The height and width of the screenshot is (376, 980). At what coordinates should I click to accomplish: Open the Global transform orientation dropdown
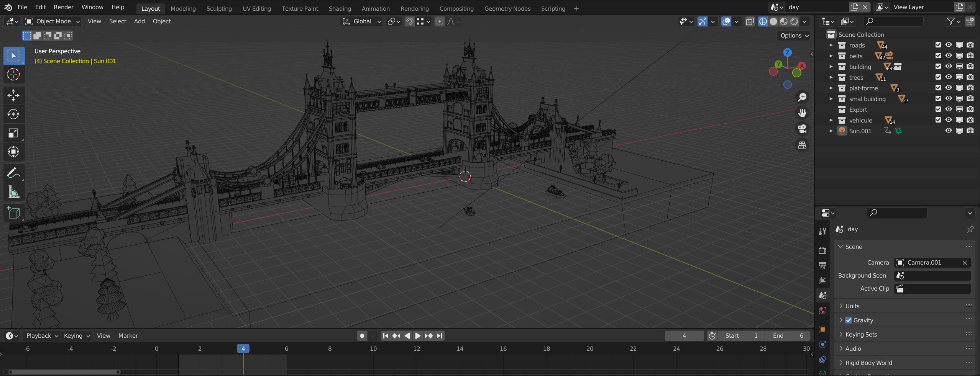pyautogui.click(x=361, y=21)
